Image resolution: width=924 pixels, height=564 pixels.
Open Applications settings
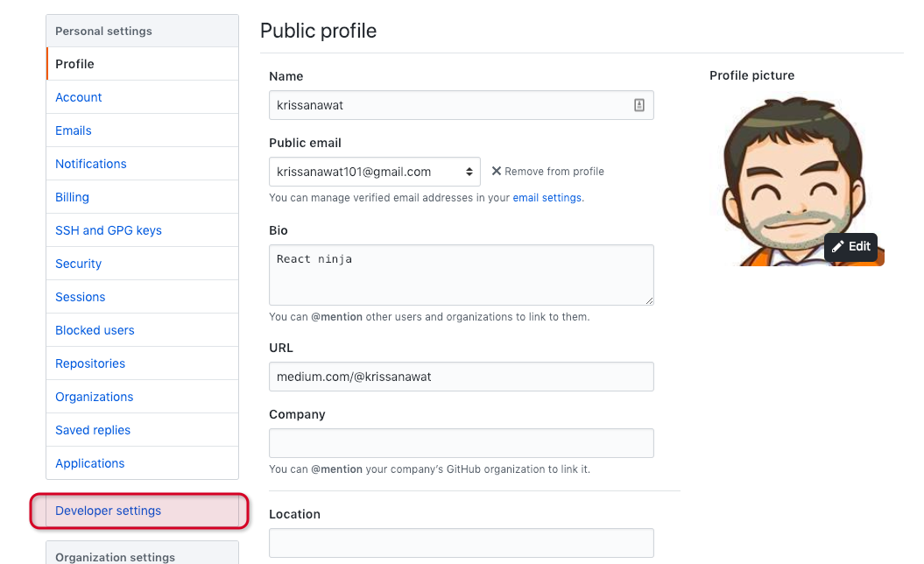point(90,463)
